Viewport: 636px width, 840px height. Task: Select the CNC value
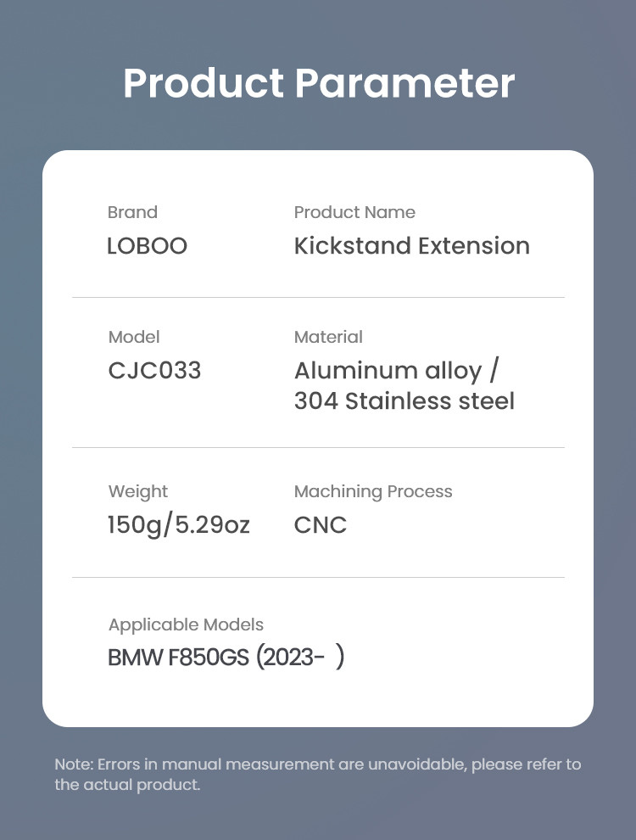(x=321, y=525)
